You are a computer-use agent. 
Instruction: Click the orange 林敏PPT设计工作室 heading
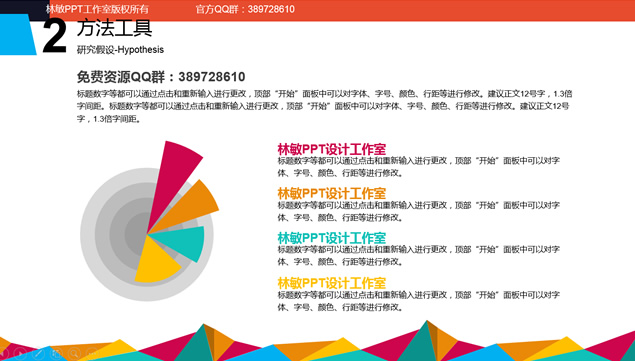pyautogui.click(x=332, y=193)
